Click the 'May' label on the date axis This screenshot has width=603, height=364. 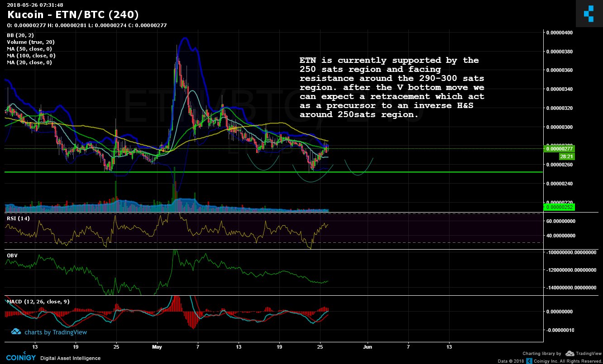click(x=157, y=347)
